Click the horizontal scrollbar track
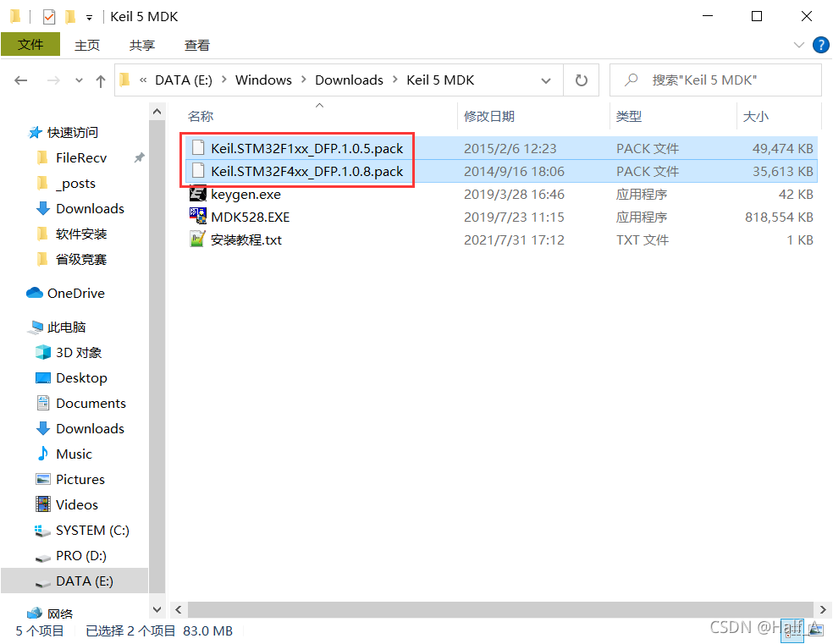 (500, 609)
